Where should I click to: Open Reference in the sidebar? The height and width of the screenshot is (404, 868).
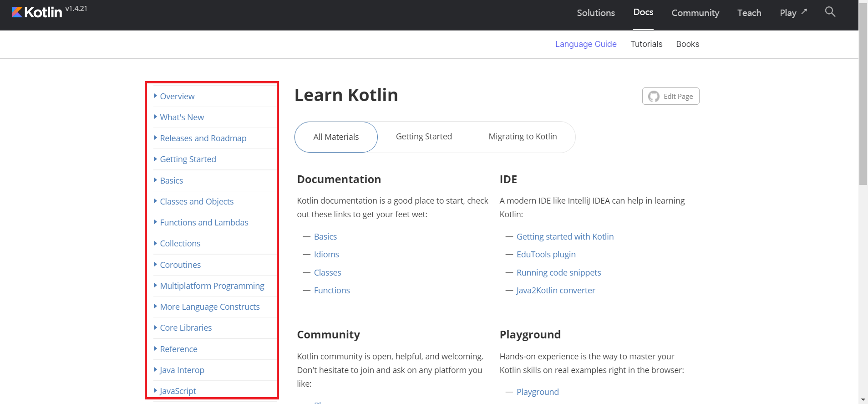(x=178, y=349)
